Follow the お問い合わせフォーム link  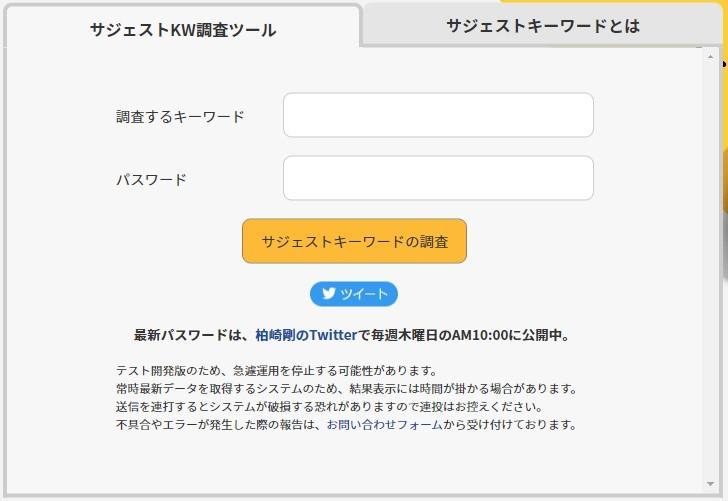384,424
